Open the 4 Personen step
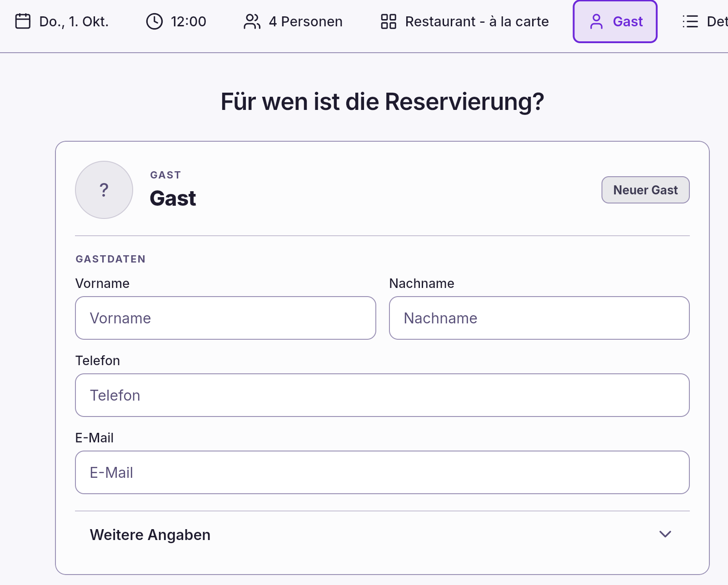 (x=293, y=21)
